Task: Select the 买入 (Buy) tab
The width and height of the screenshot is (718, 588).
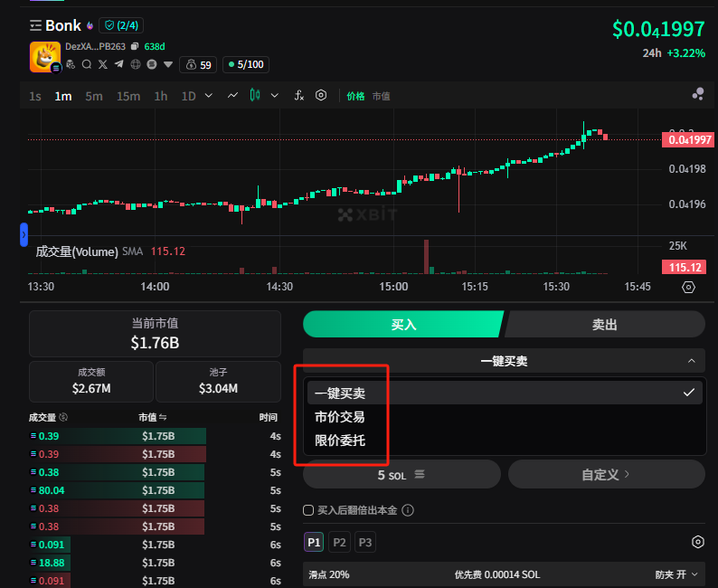Action: pos(403,324)
